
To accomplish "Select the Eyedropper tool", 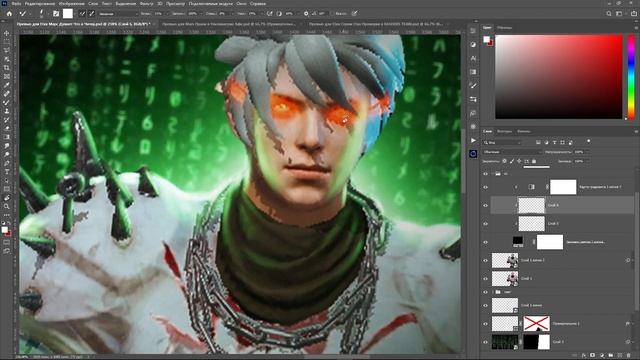I will coord(7,85).
